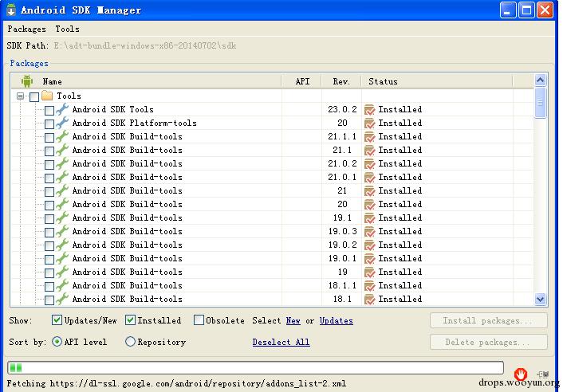Select the Repository sort option
The width and height of the screenshot is (563, 392).
(x=130, y=342)
